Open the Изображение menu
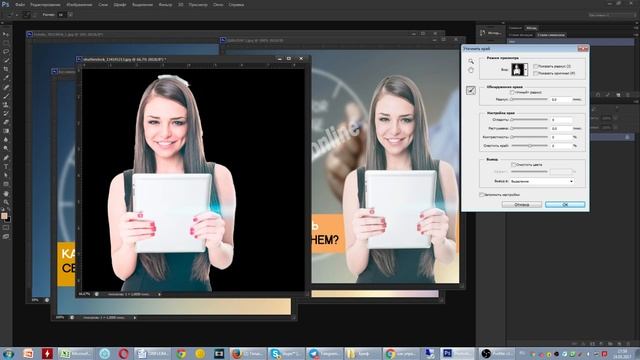This screenshot has height=360, width=640. point(79,5)
